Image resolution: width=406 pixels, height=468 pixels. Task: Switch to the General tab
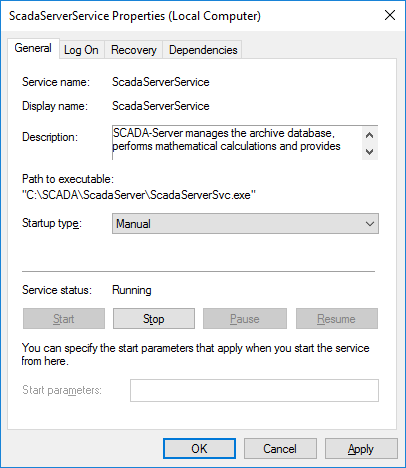point(33,48)
